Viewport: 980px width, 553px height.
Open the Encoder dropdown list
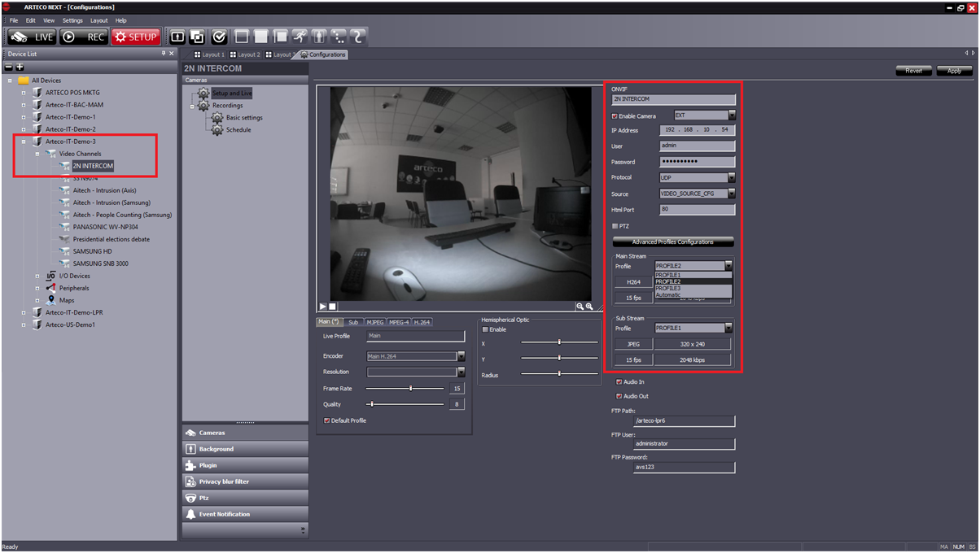click(x=461, y=356)
